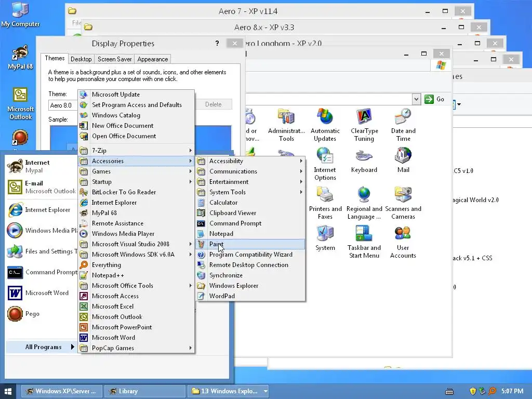532x399 pixels.
Task: Choose Paint from Accessories menu
Action: pyautogui.click(x=250, y=244)
